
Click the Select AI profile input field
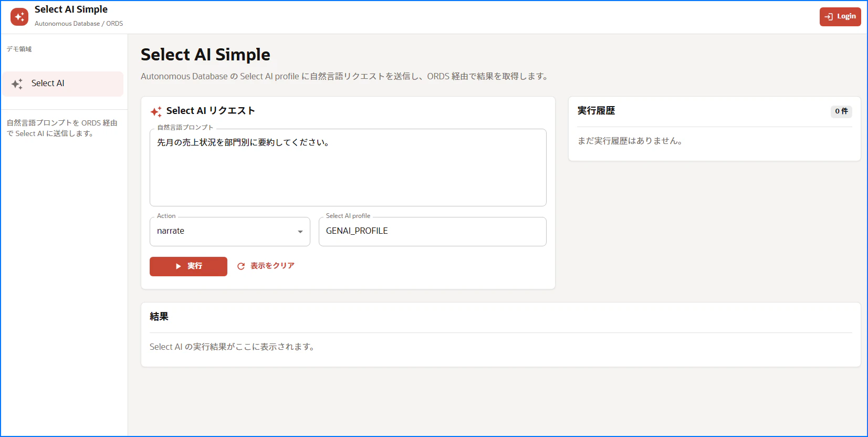433,232
